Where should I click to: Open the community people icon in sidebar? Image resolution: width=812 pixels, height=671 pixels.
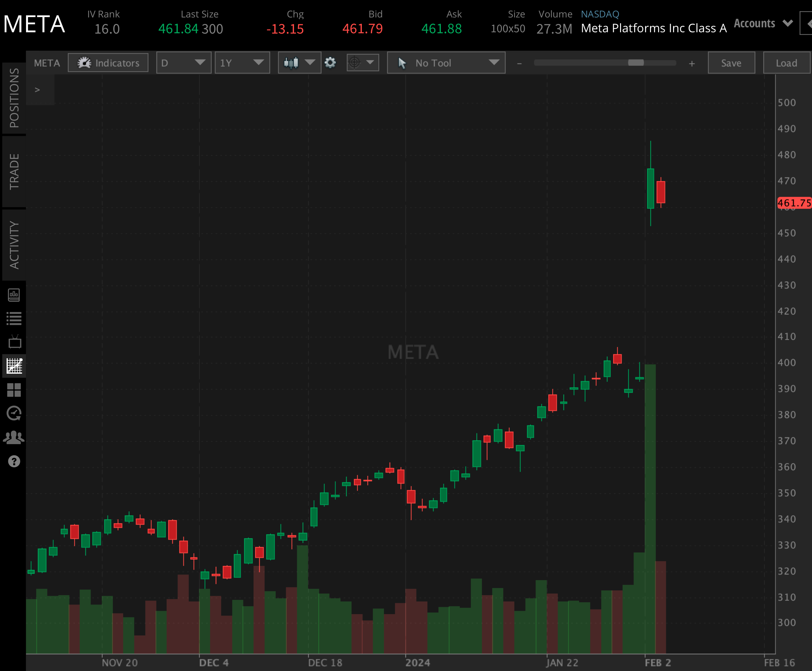tap(14, 437)
